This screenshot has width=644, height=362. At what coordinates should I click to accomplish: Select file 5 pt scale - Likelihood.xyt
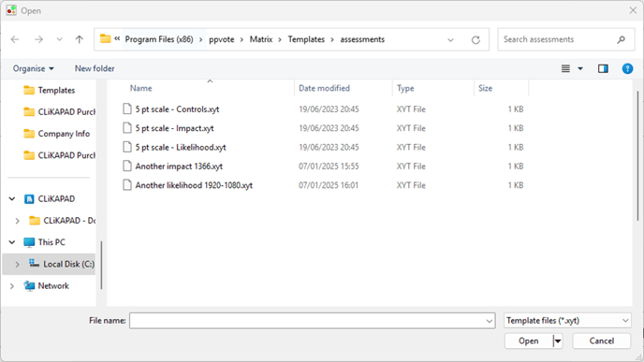(181, 148)
